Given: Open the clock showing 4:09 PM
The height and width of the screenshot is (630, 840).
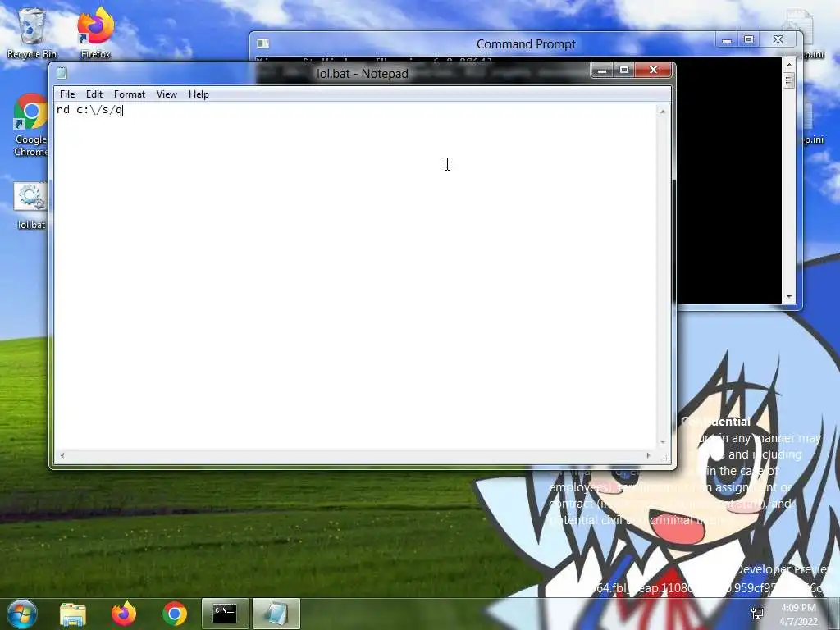Looking at the screenshot, I should tap(798, 614).
